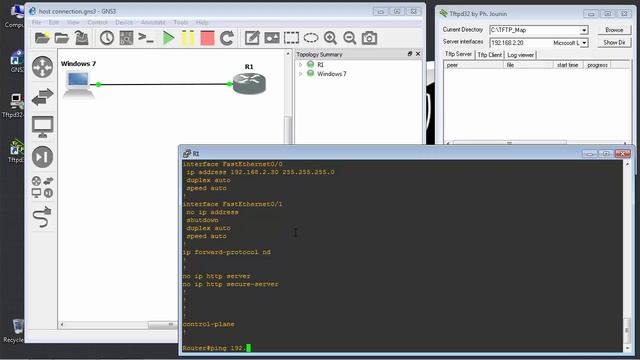The width and height of the screenshot is (640, 360).
Task: Click the Zoom in magnifier icon
Action: pyautogui.click(x=330, y=38)
